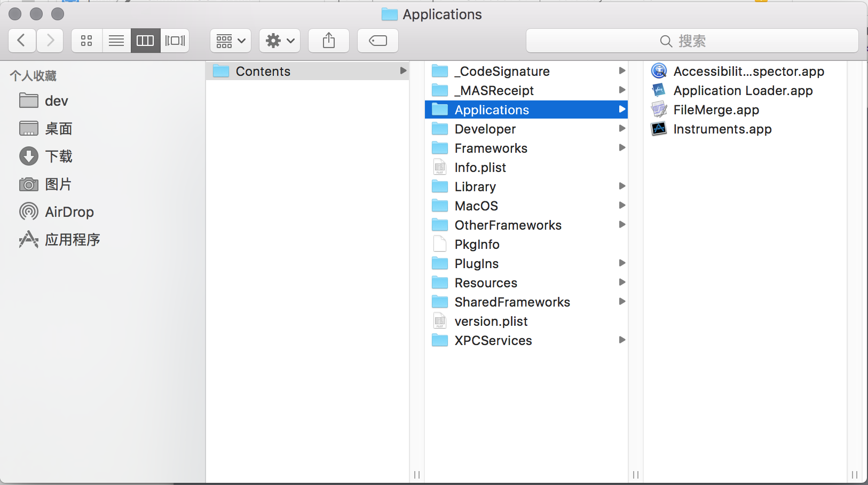Go forward with the right chevron button
This screenshot has height=485, width=868.
50,41
